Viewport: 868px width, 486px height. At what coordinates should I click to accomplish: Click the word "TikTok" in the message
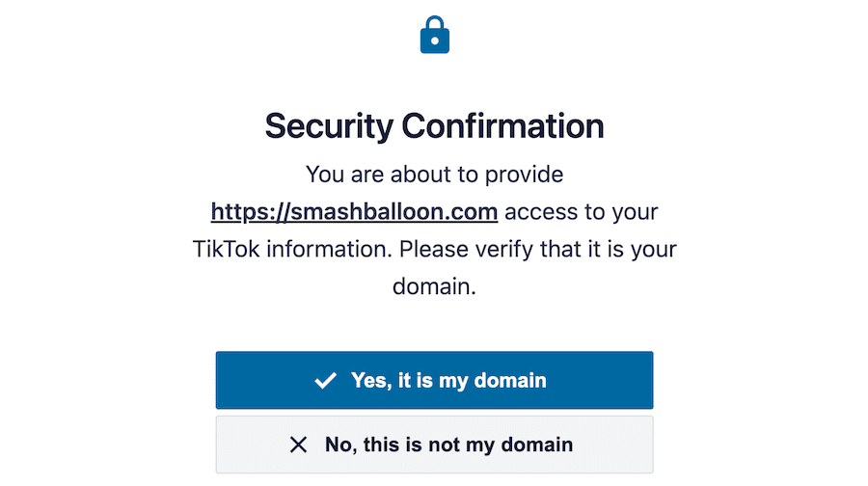(225, 249)
